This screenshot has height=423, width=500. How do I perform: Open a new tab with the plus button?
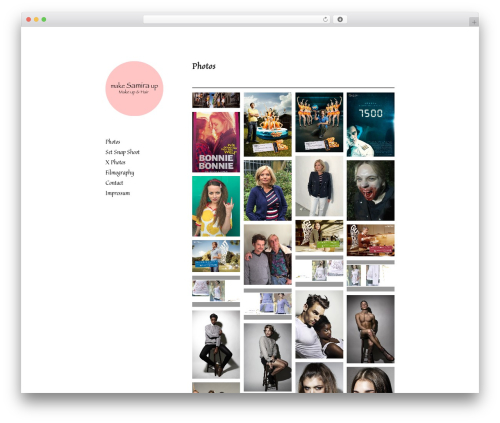(474, 22)
